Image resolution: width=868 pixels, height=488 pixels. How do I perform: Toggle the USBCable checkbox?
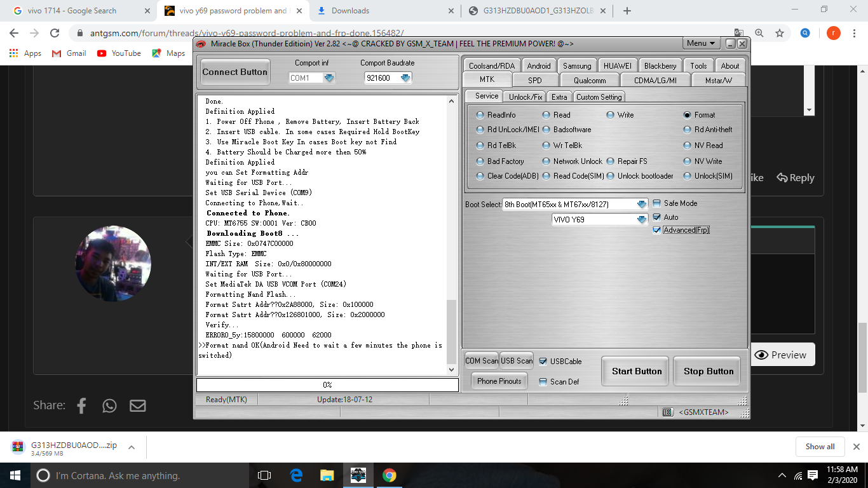[x=543, y=362]
